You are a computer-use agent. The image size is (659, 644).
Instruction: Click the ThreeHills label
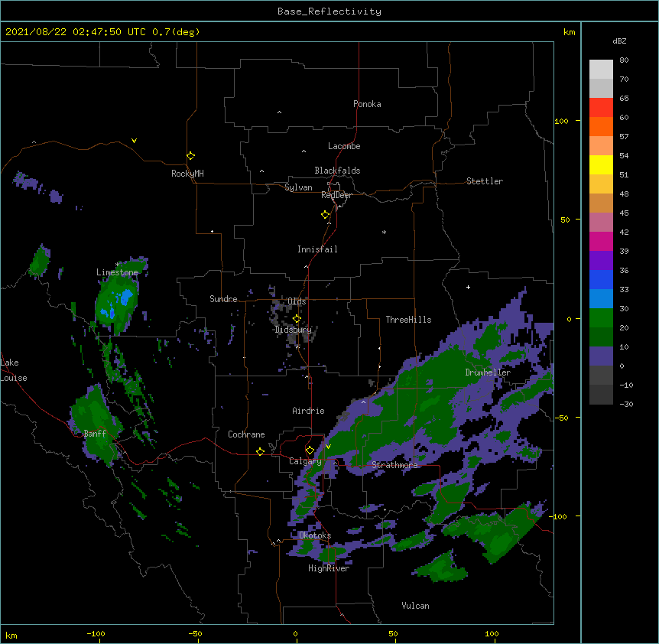(408, 320)
